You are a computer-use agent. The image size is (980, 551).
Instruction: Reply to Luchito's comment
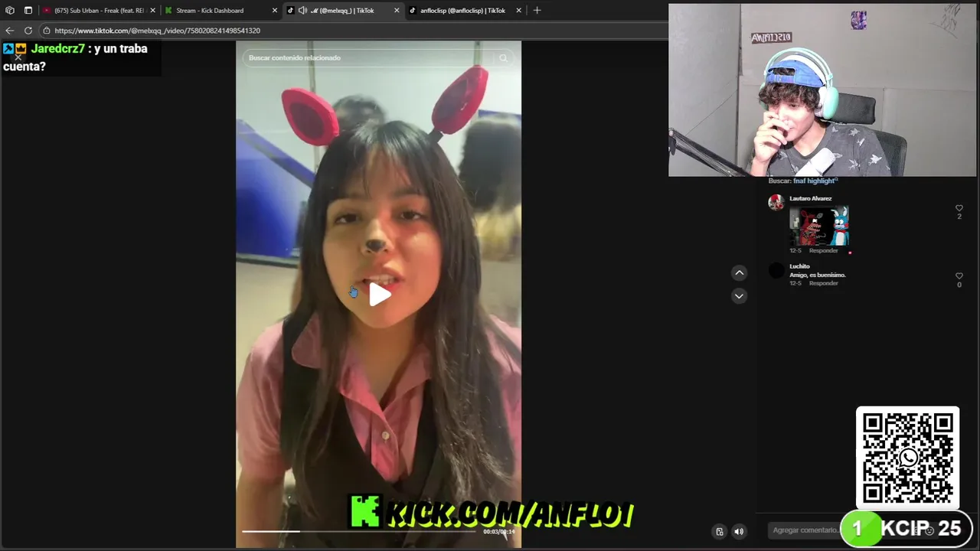(824, 283)
